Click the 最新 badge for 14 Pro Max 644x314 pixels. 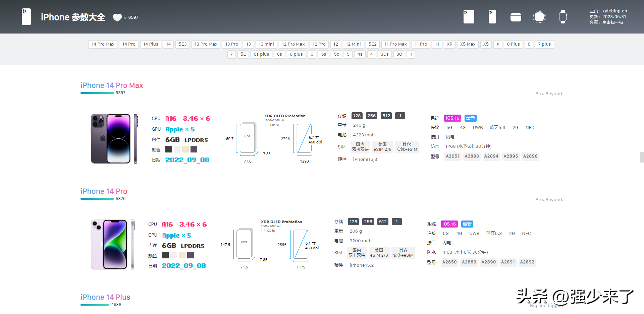tap(471, 118)
